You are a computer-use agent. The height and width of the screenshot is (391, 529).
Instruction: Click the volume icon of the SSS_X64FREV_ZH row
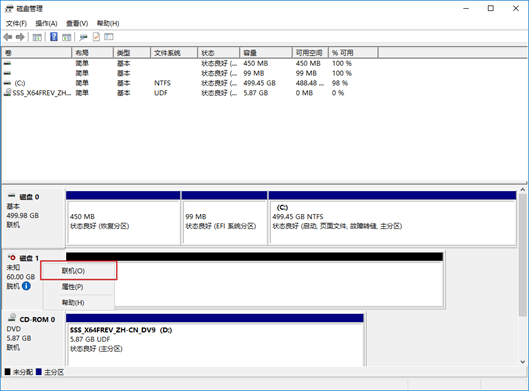[7, 92]
